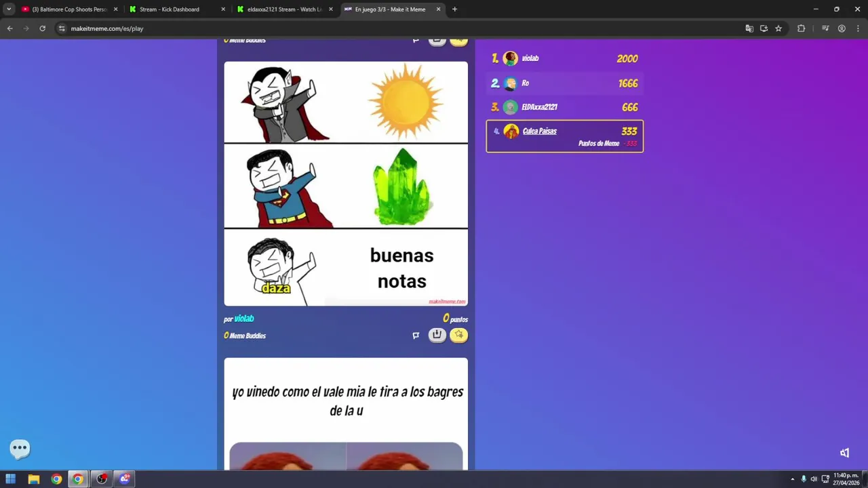Open the Culea Paisas player link
The image size is (868, 488).
540,131
